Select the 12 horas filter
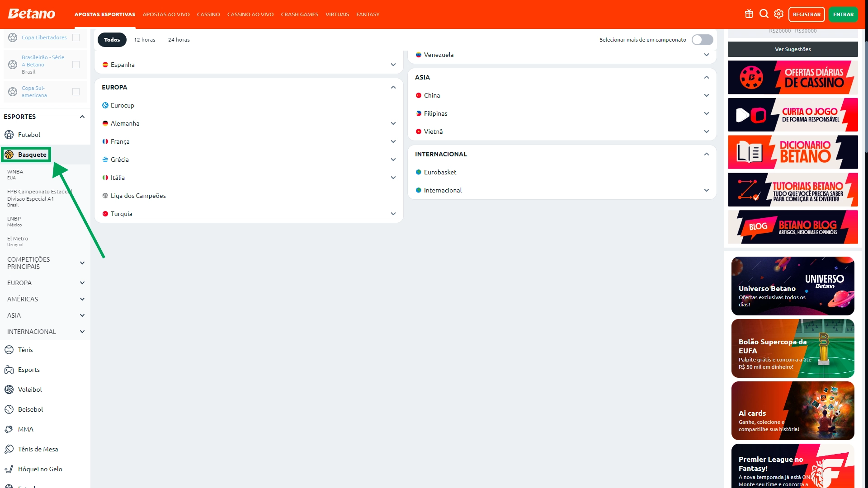This screenshot has width=868, height=488. pyautogui.click(x=145, y=40)
